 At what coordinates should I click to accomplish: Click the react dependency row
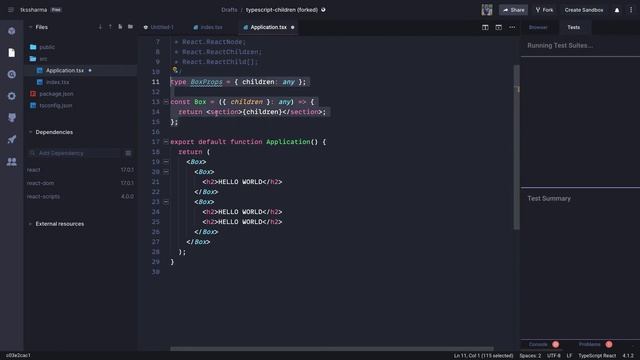click(x=80, y=170)
